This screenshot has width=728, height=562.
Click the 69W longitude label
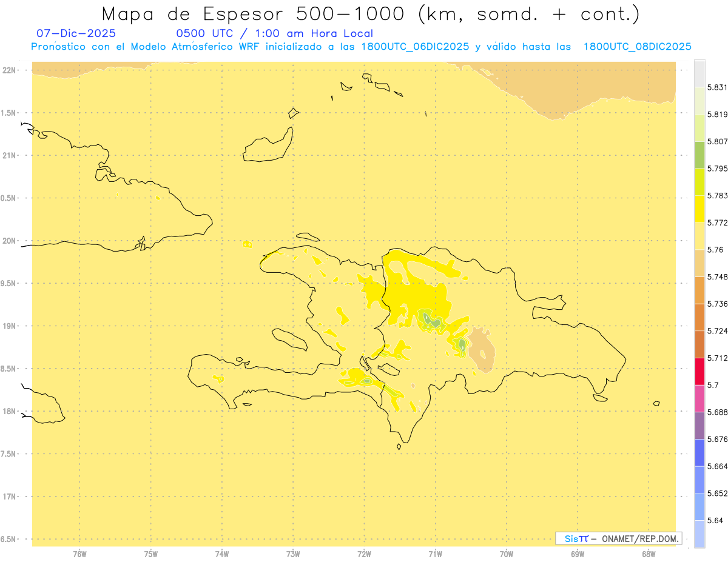tap(578, 554)
